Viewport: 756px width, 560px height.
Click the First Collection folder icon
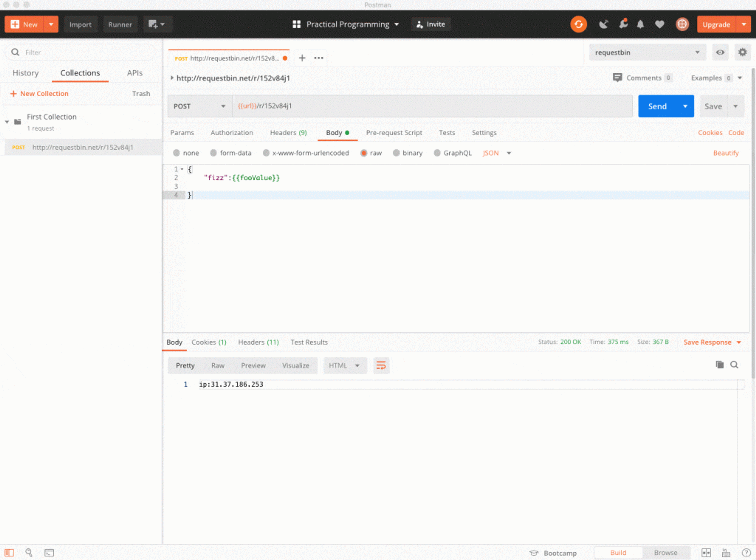coord(18,122)
